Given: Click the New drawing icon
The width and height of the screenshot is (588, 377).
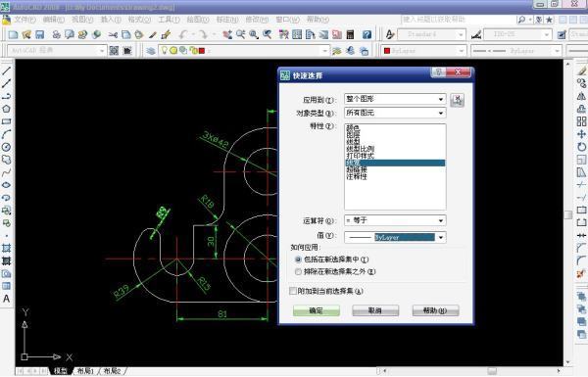Looking at the screenshot, I should click(14, 35).
